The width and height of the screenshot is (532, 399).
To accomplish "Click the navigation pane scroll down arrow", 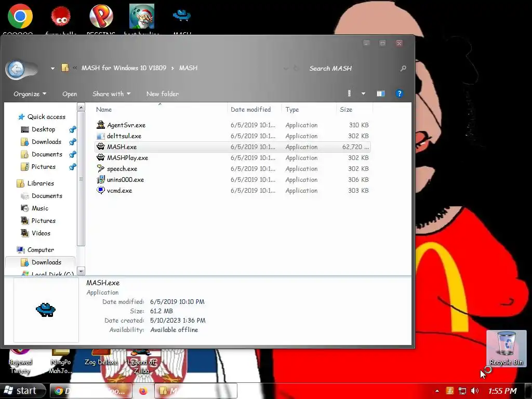I will click(81, 271).
